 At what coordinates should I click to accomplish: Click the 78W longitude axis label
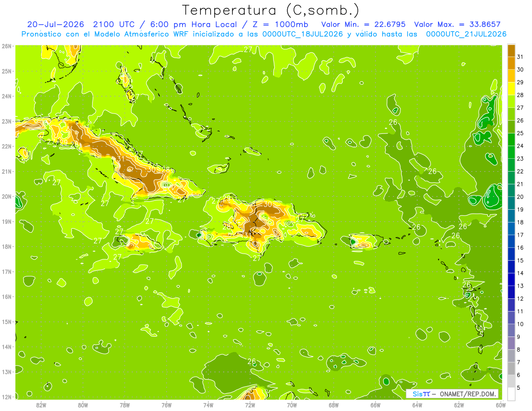125,404
